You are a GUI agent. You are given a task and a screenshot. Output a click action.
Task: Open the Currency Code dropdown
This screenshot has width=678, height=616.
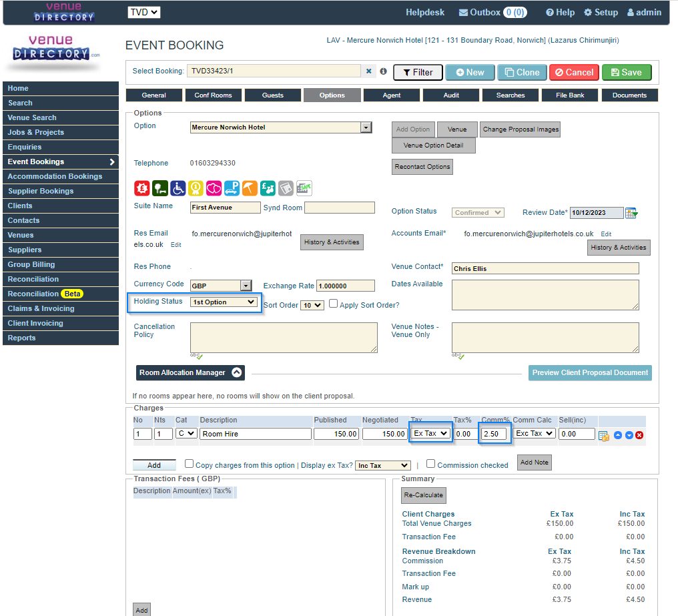(246, 286)
